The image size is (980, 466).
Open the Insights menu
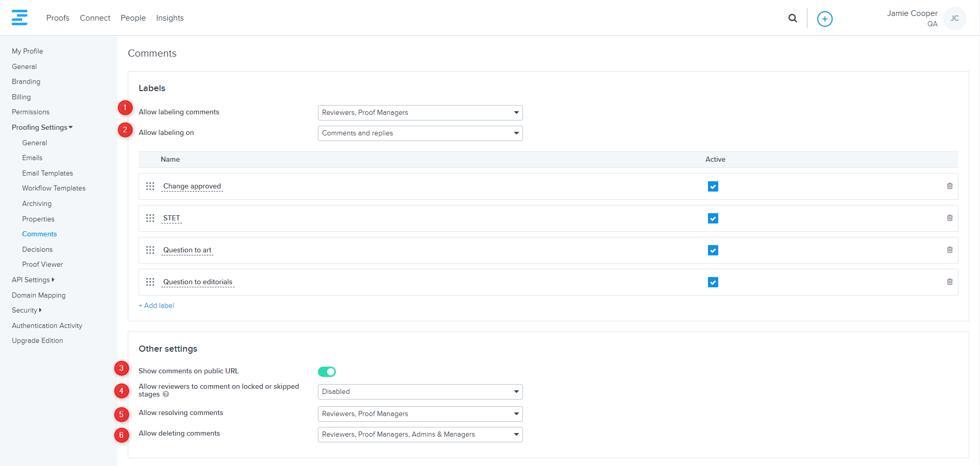pos(170,18)
